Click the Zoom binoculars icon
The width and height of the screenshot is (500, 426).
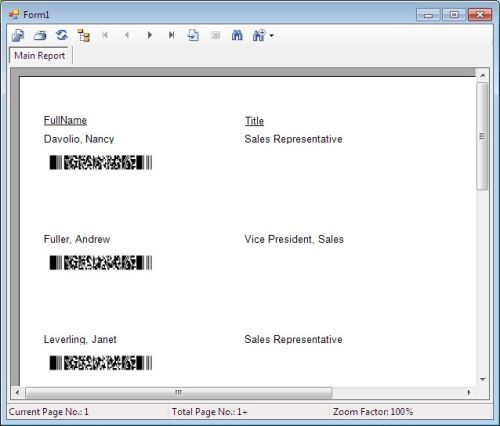pos(259,35)
